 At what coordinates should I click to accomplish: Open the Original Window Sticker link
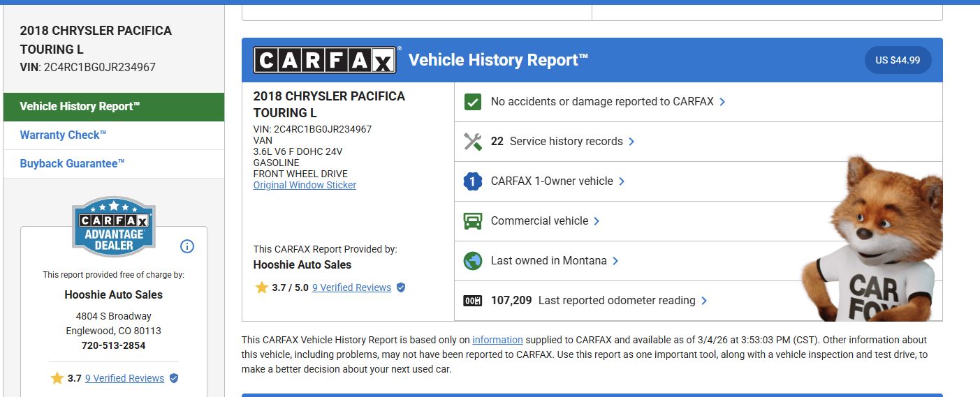pos(305,186)
